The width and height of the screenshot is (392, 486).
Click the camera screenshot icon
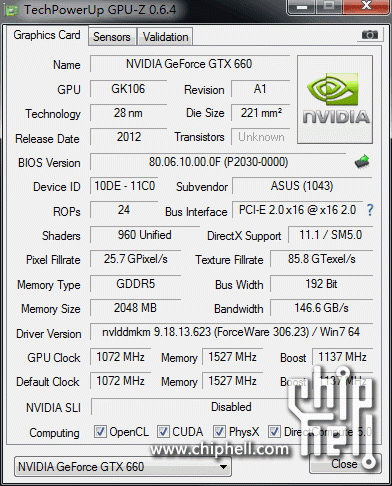click(x=370, y=34)
